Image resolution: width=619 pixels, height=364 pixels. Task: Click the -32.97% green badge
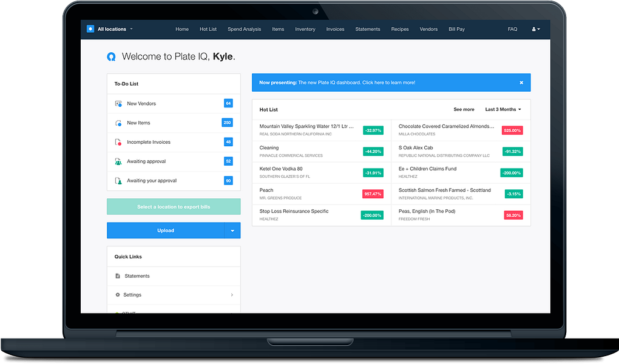pyautogui.click(x=373, y=130)
